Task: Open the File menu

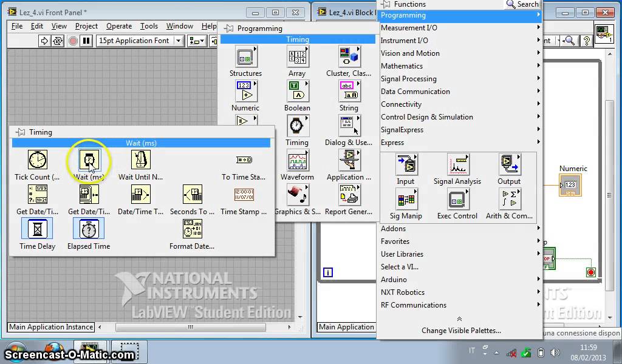Action: tap(17, 26)
